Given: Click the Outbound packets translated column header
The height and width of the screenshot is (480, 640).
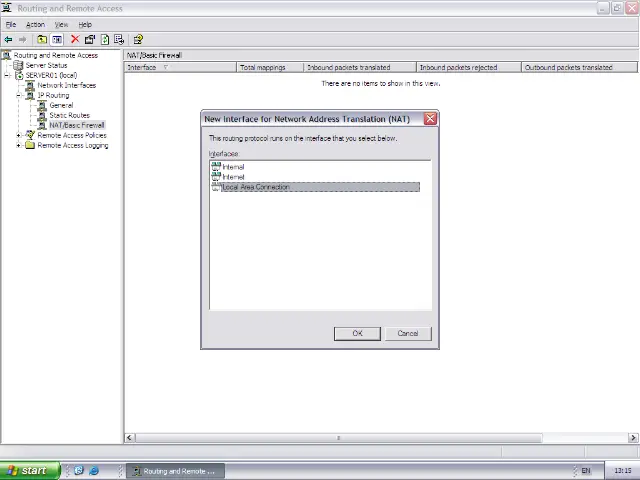Looking at the screenshot, I should 579,67.
